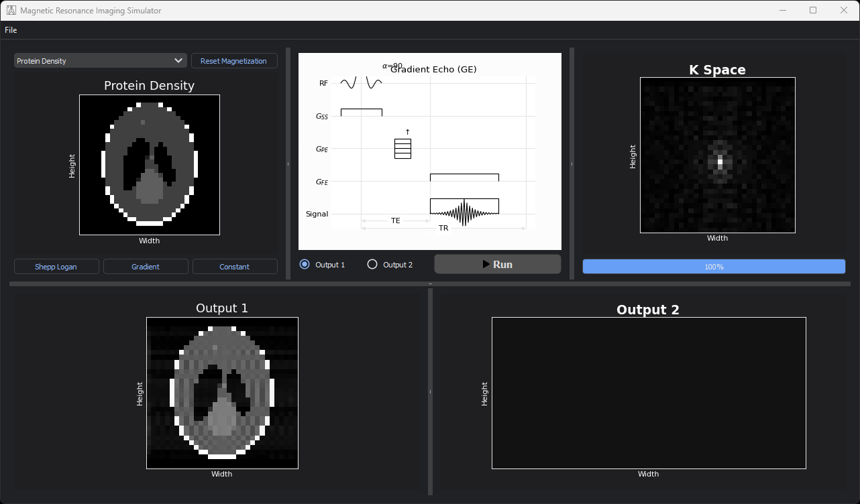Click the app icon in title bar

click(11, 11)
